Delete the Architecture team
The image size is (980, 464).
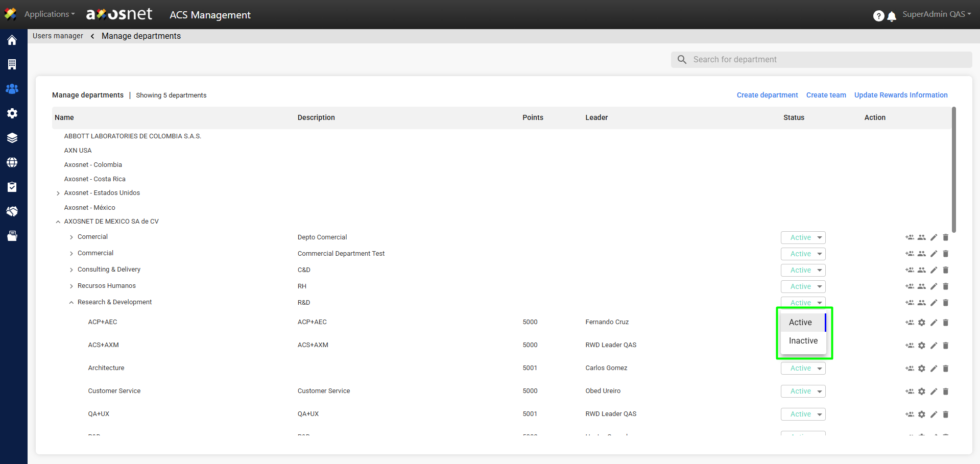(x=945, y=369)
